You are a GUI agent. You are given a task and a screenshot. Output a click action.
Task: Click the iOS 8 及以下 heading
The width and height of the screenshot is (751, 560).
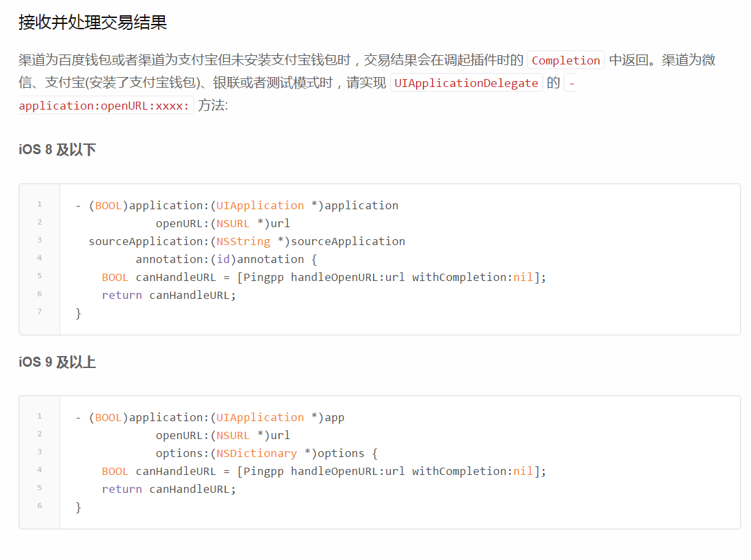(x=57, y=149)
